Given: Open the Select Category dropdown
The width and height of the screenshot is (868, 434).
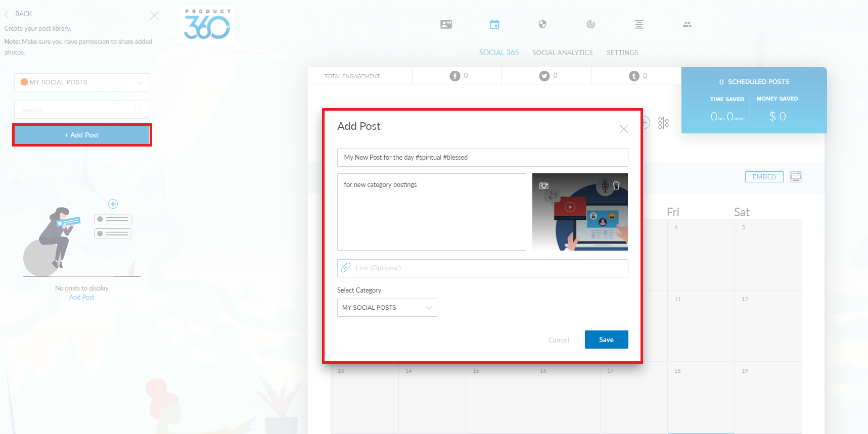Looking at the screenshot, I should tap(387, 308).
